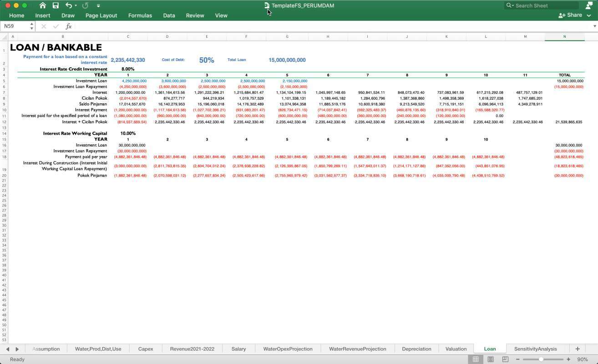Click the Redo icon in the toolbar
Image resolution: width=598 pixels, height=364 pixels.
(84, 5)
